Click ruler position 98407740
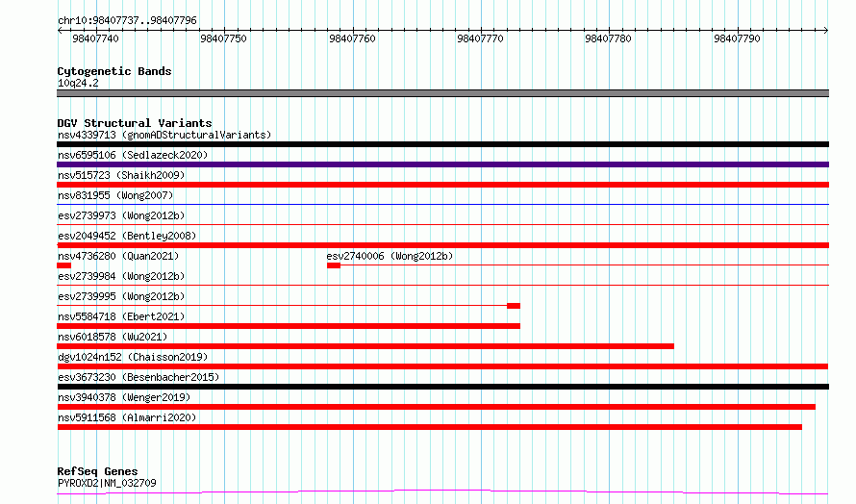 [95, 38]
